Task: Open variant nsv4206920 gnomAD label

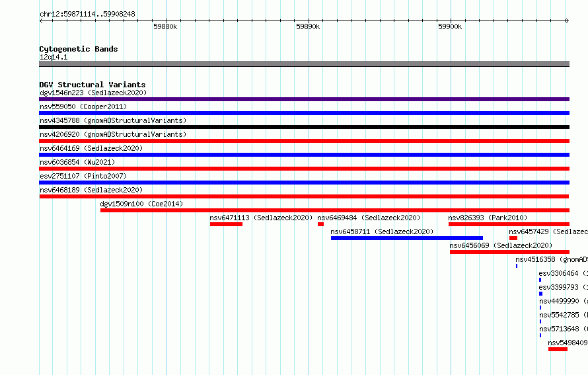Action: click(113, 134)
